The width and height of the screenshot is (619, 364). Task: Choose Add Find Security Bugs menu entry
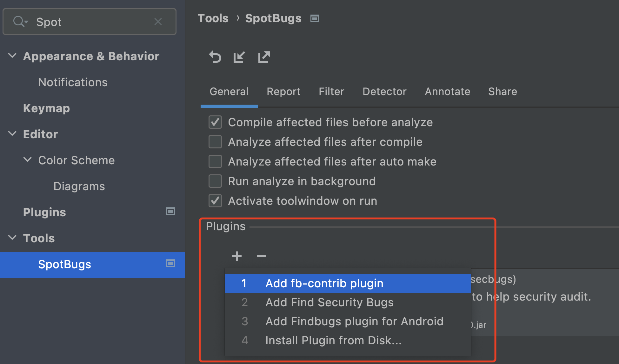coord(329,302)
